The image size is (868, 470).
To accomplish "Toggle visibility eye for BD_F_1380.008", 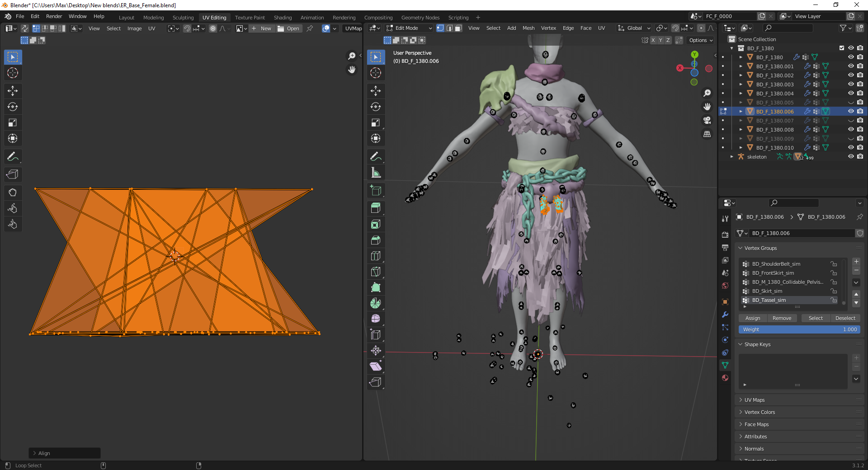I will (851, 129).
